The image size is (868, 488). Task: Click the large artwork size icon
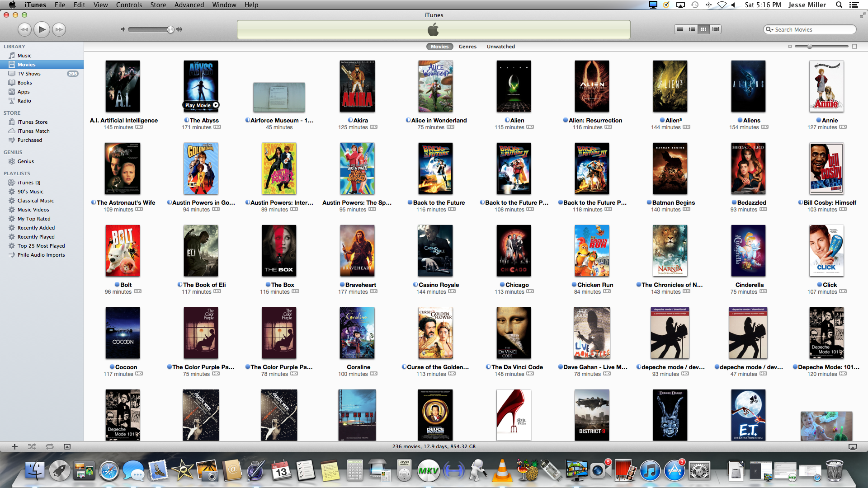coord(854,47)
